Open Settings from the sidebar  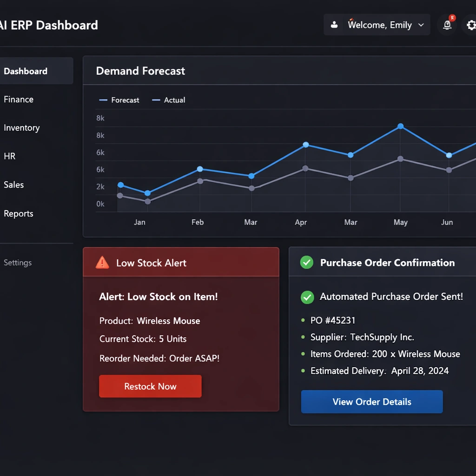[18, 263]
